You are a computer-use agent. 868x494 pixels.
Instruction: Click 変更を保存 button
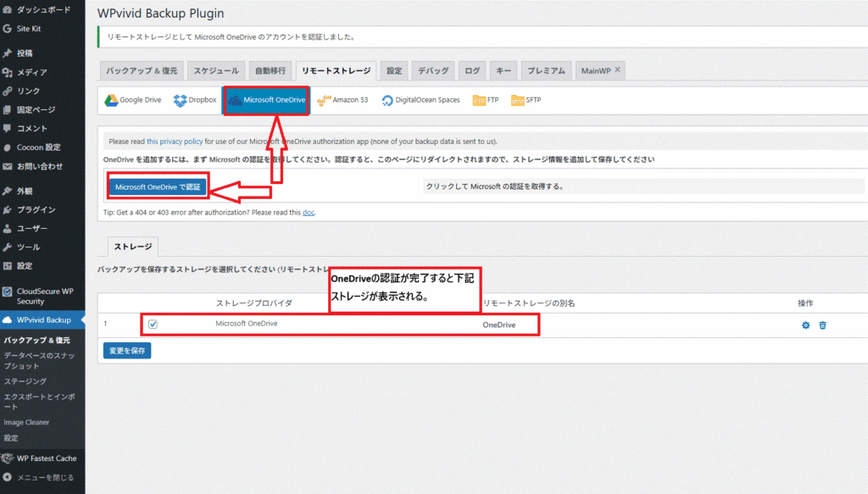coord(127,351)
